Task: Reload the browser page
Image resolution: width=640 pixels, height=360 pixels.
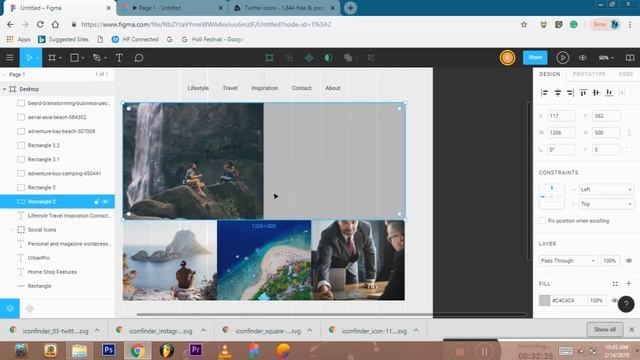Action: 40,24
